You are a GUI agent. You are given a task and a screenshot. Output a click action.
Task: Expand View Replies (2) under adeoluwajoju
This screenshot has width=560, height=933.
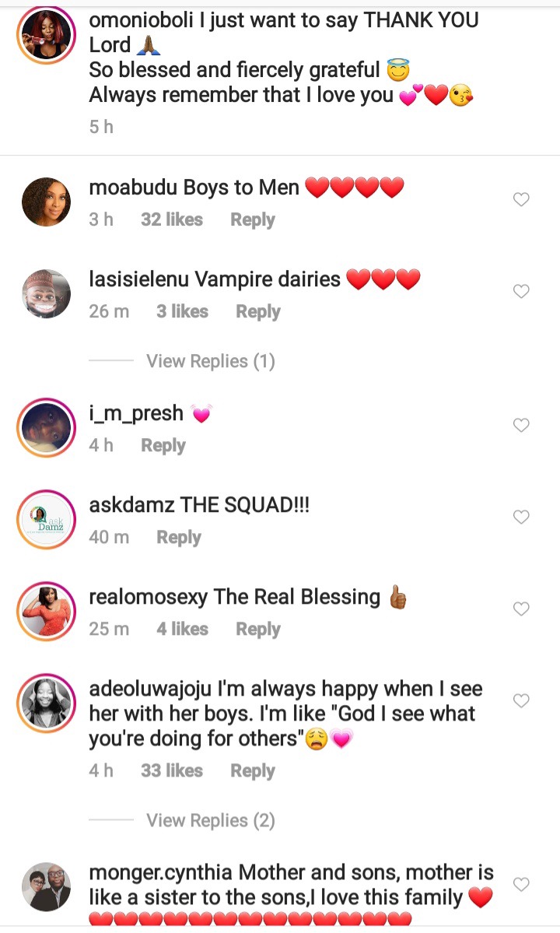click(x=211, y=820)
